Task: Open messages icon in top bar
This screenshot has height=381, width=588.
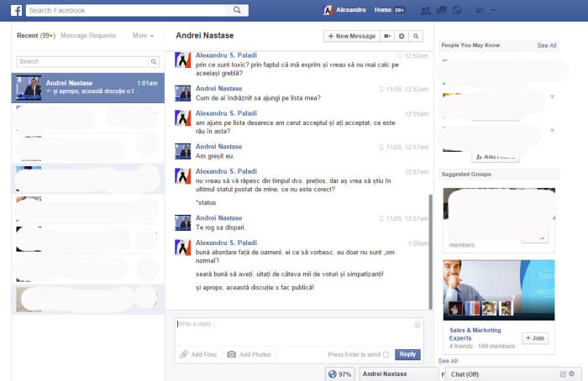Action: [x=441, y=10]
